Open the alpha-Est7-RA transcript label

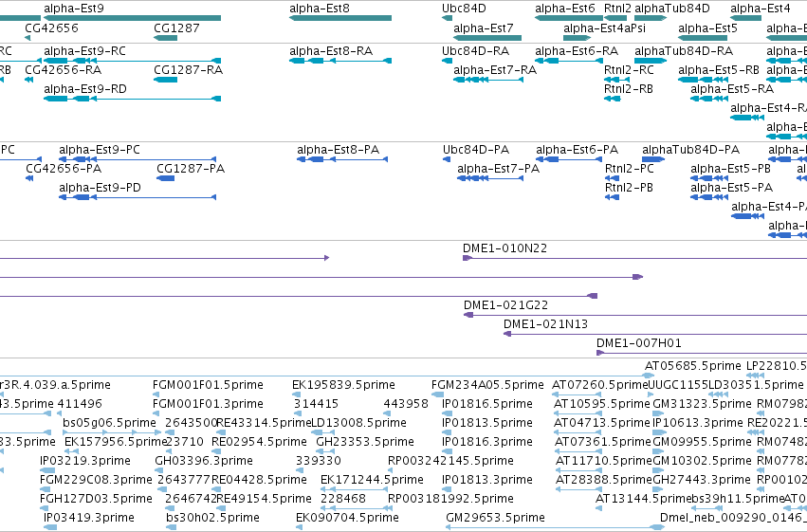[495, 70]
